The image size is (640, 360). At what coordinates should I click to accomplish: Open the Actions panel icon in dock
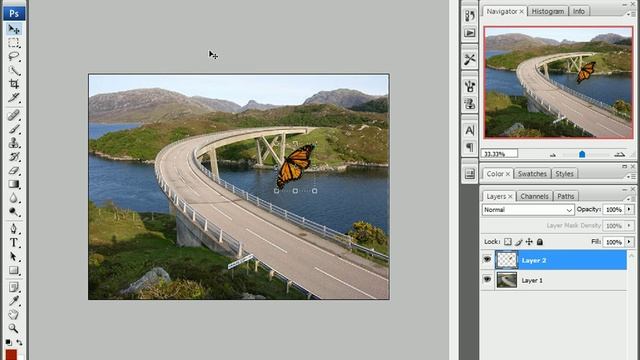click(x=470, y=33)
